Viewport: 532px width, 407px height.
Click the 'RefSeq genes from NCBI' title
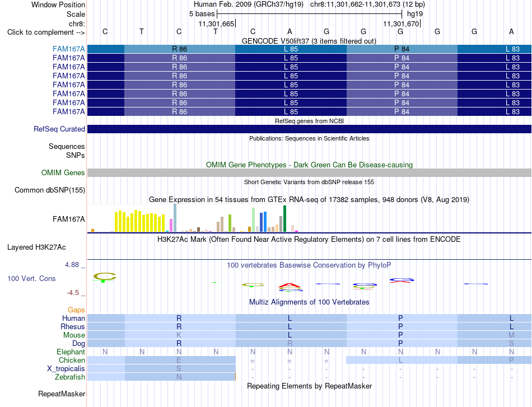(x=309, y=121)
